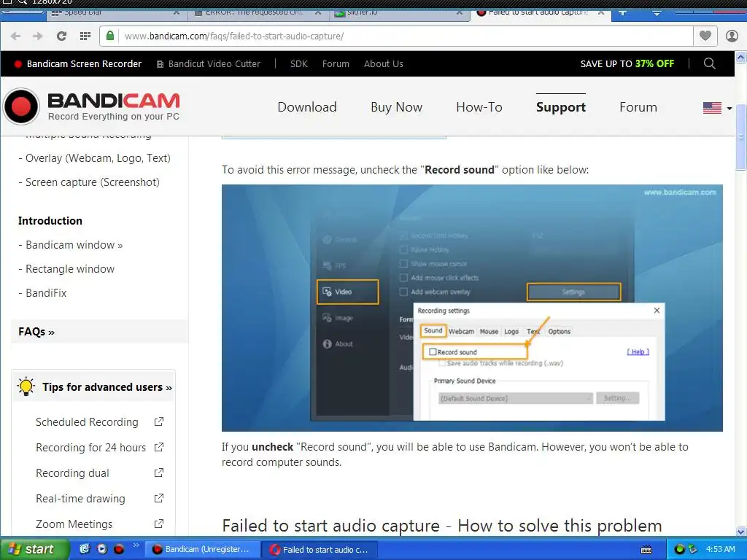Open the Support menu item

561,107
